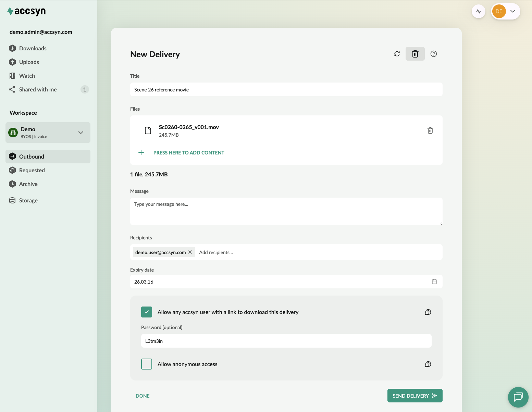Open the help question mark icon
The width and height of the screenshot is (532, 412).
pyautogui.click(x=434, y=54)
